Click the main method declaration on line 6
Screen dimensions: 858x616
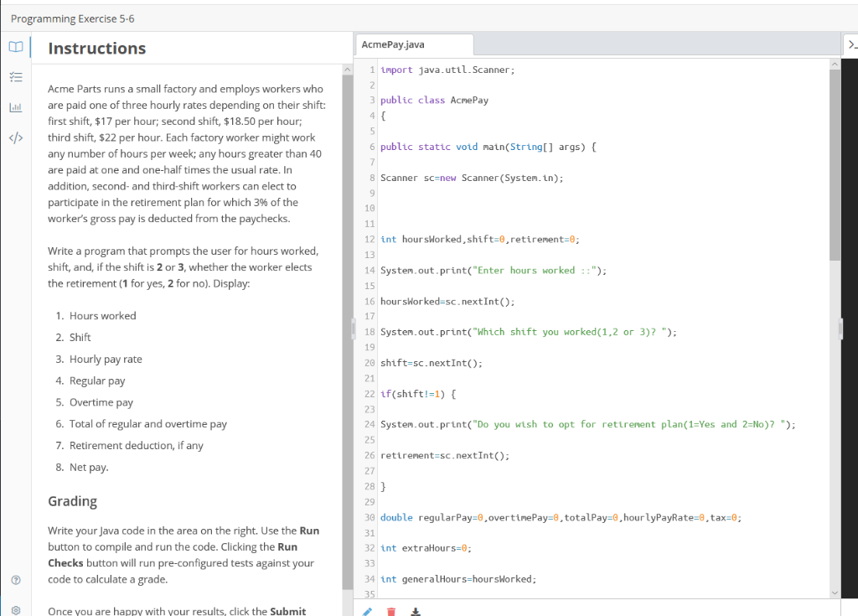(488, 147)
